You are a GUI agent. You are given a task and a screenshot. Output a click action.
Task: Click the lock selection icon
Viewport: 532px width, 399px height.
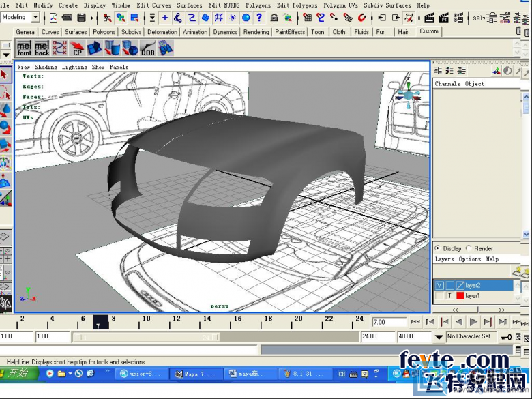[274, 18]
